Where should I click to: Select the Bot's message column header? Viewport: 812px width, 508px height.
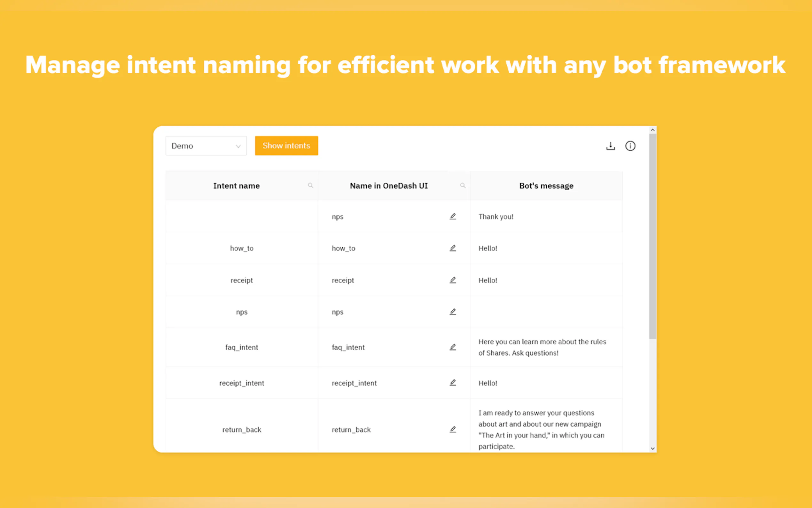pos(546,186)
